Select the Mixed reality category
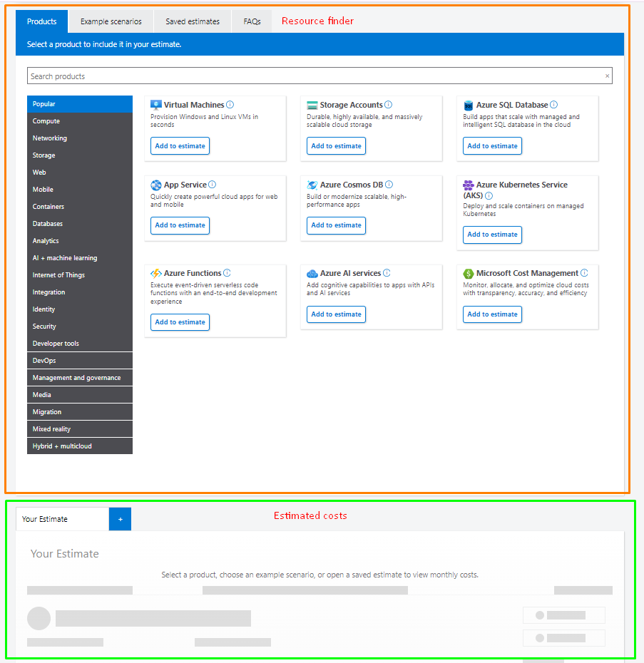The width and height of the screenshot is (644, 663). pyautogui.click(x=80, y=429)
